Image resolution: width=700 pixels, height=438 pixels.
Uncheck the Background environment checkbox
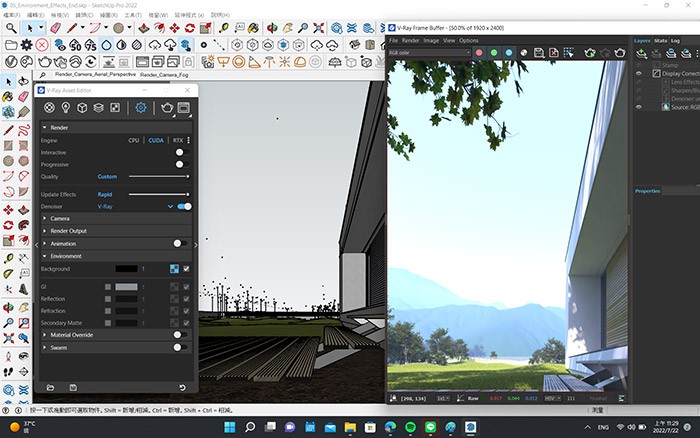pyautogui.click(x=186, y=269)
